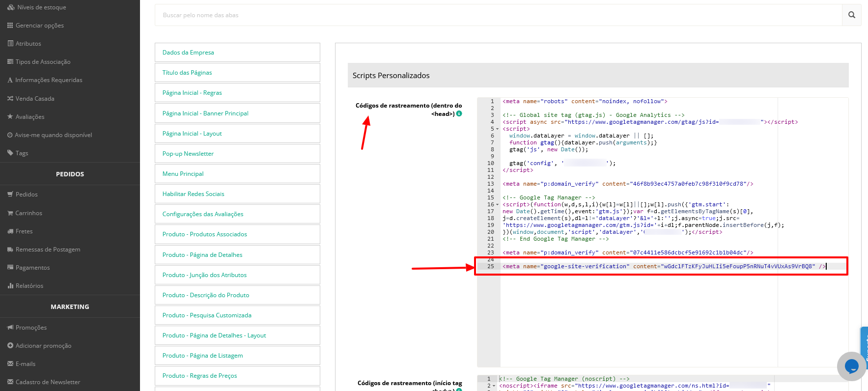The height and width of the screenshot is (391, 868).
Task: Collapse code fold arrow at line 5
Action: tap(497, 129)
